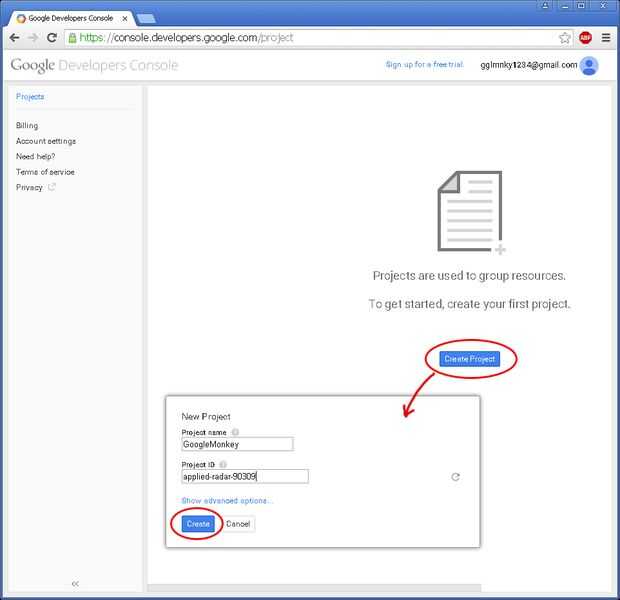620x600 pixels.
Task: Open Projects in the sidebar
Action: point(30,97)
